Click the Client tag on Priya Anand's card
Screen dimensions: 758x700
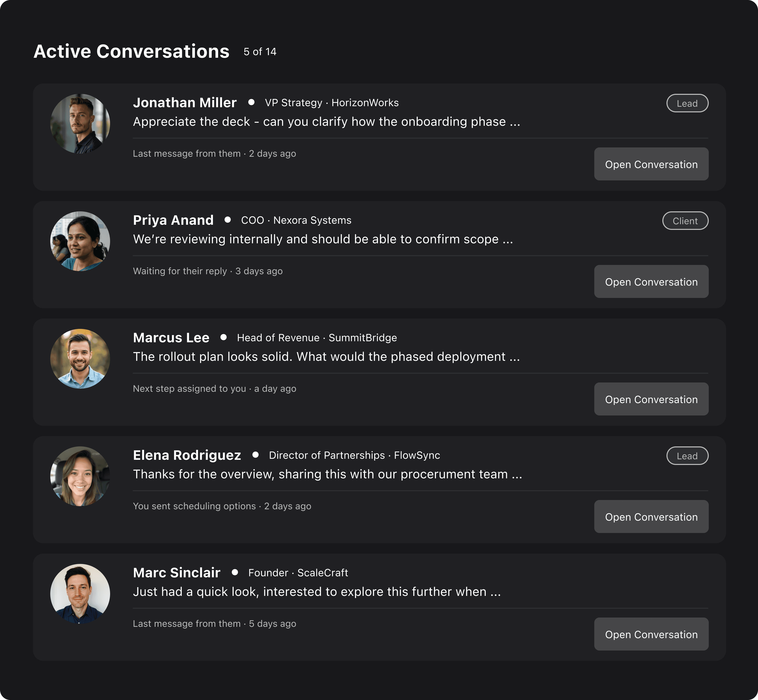click(685, 220)
